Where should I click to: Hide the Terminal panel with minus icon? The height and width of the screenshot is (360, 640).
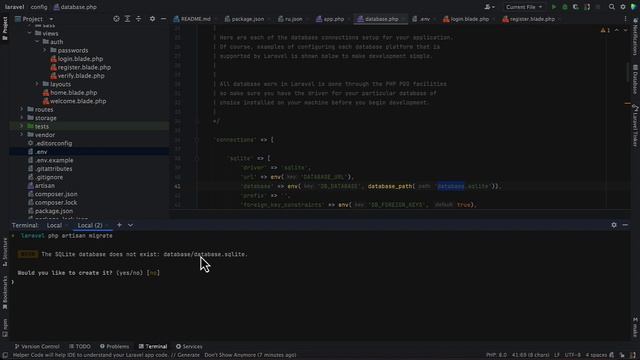coord(625,225)
